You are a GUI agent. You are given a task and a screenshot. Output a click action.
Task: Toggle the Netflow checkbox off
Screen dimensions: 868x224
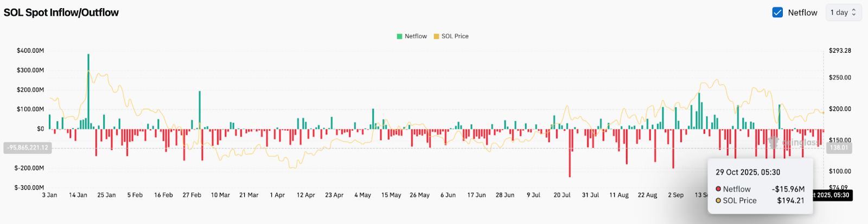click(x=777, y=13)
